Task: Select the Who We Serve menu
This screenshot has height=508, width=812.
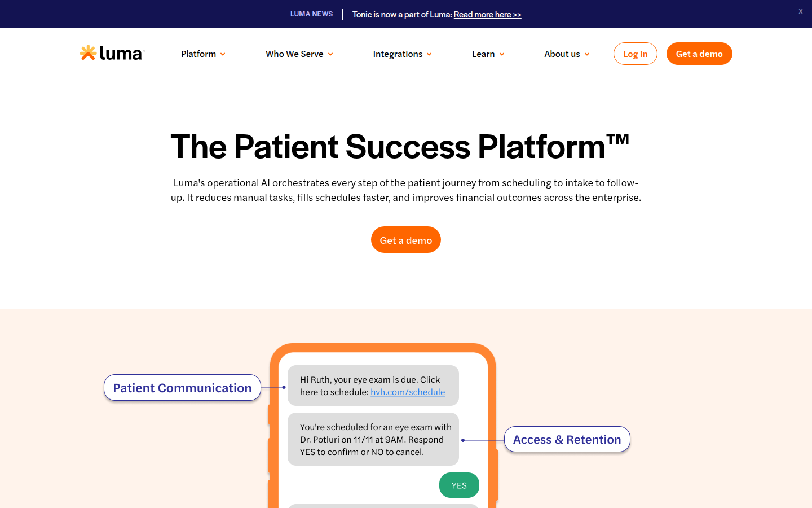Action: coord(294,54)
